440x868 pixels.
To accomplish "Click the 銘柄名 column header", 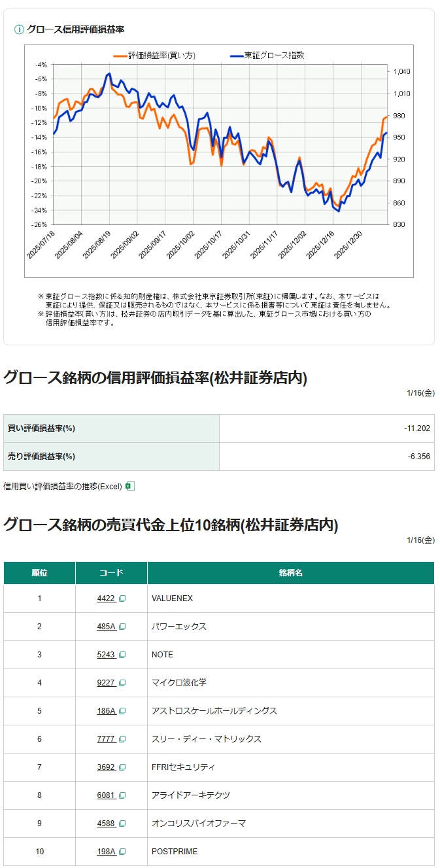I will [x=290, y=573].
